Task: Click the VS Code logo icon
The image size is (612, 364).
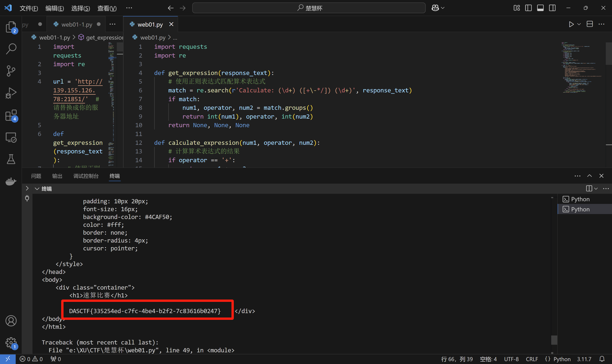Action: 8,8
